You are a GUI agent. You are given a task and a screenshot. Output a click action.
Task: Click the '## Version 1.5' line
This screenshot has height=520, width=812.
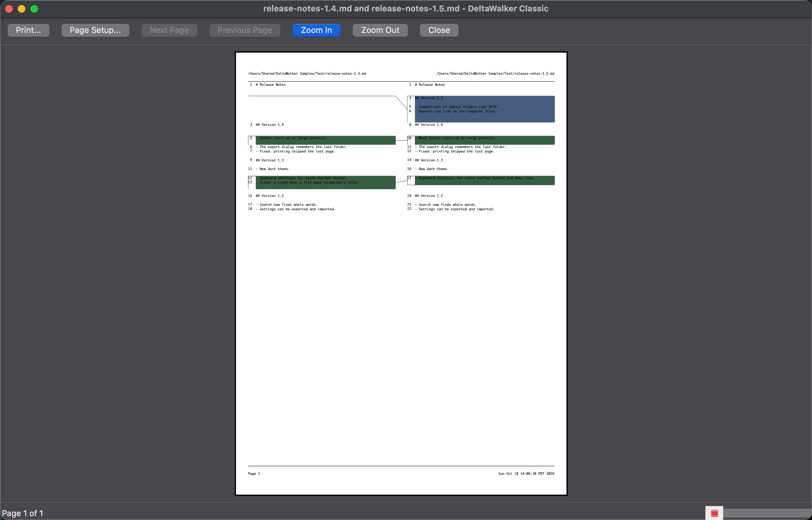coord(429,98)
